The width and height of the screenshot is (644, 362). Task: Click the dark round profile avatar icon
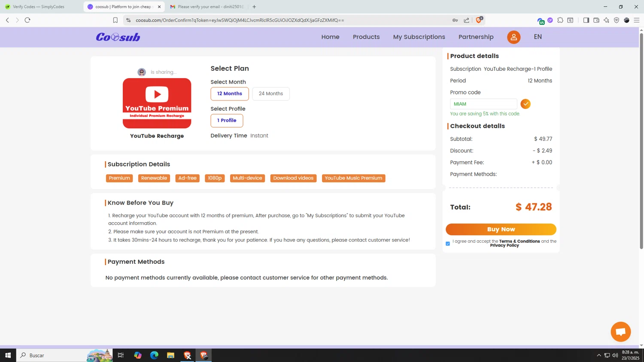pyautogui.click(x=627, y=20)
